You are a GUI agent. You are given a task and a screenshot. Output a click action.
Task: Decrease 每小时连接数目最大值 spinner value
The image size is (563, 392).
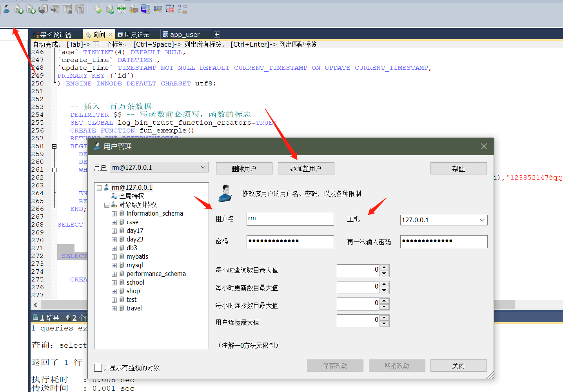click(x=384, y=307)
